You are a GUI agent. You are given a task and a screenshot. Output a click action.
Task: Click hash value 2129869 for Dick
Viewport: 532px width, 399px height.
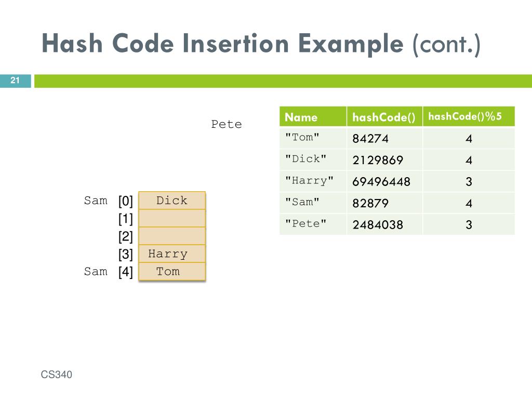[x=378, y=160]
